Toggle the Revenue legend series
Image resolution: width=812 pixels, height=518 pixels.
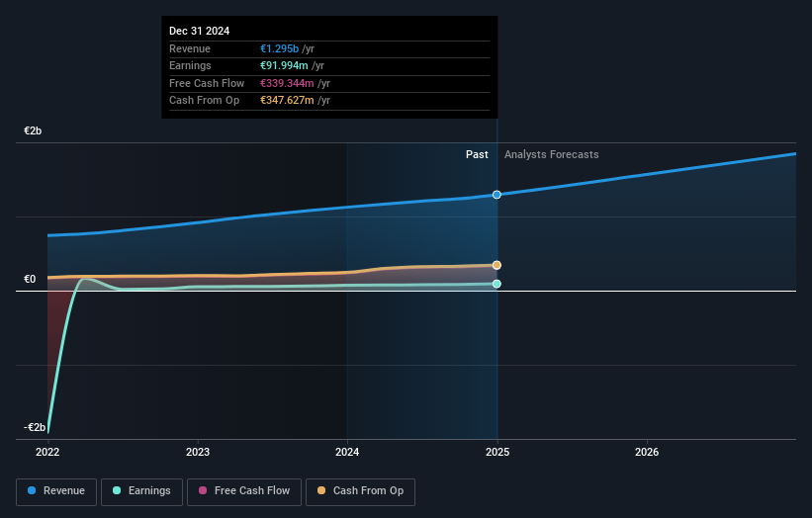click(56, 491)
